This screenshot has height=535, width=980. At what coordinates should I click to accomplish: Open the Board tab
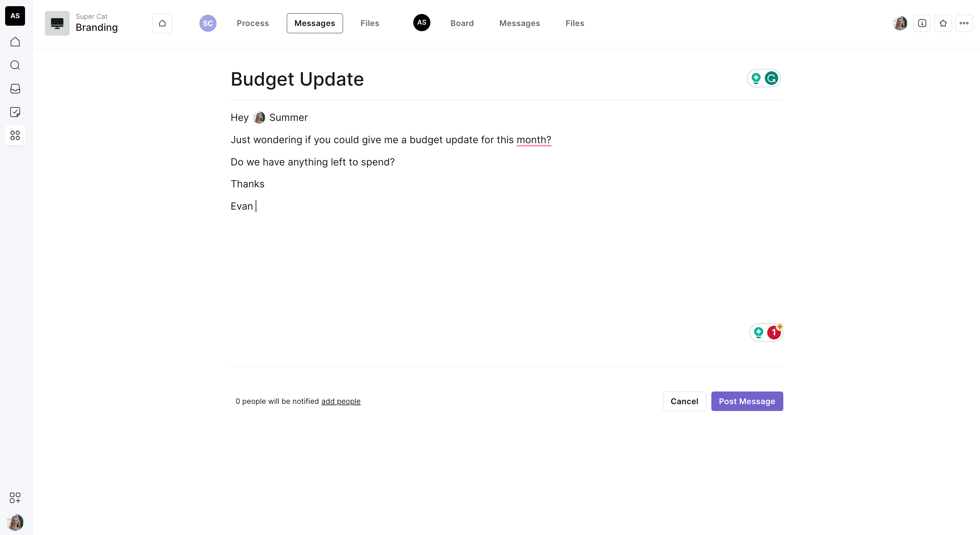(x=462, y=23)
